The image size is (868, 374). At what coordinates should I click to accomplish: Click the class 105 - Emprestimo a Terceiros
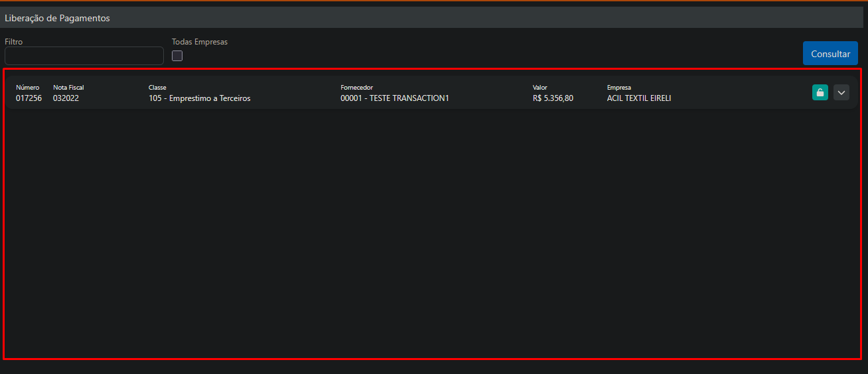pyautogui.click(x=199, y=98)
